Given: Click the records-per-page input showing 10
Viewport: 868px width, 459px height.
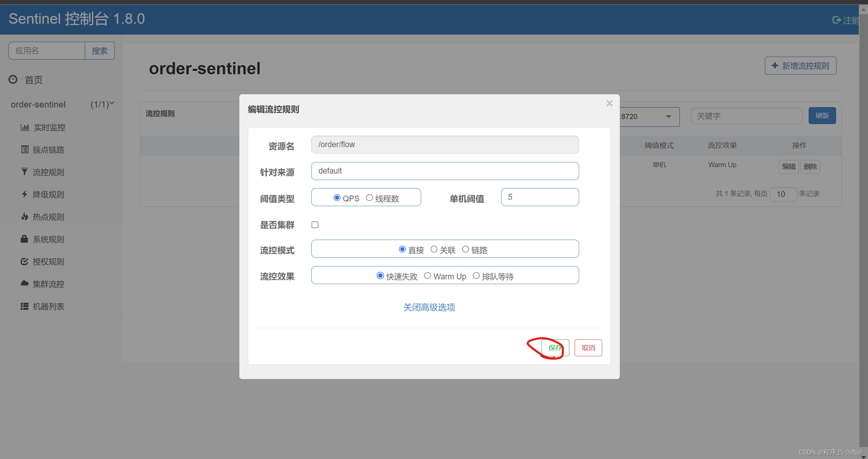Looking at the screenshot, I should 783,194.
